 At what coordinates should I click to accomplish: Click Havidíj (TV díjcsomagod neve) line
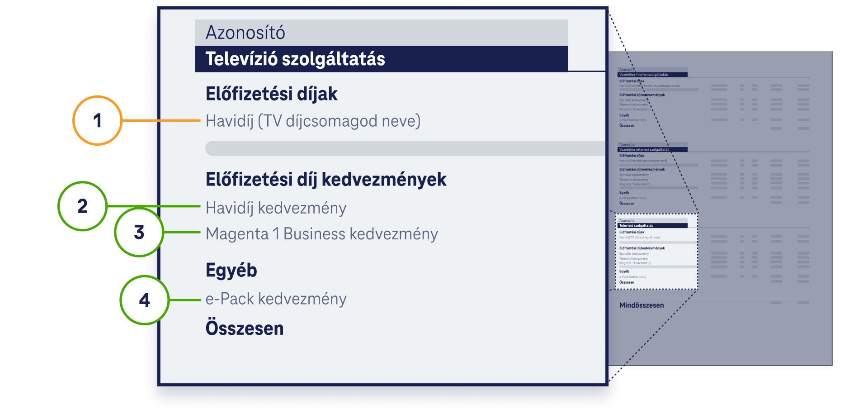click(x=313, y=121)
